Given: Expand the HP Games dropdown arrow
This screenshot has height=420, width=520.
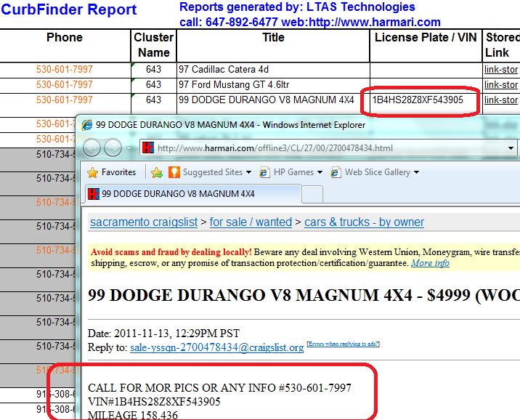Looking at the screenshot, I should pyautogui.click(x=320, y=172).
